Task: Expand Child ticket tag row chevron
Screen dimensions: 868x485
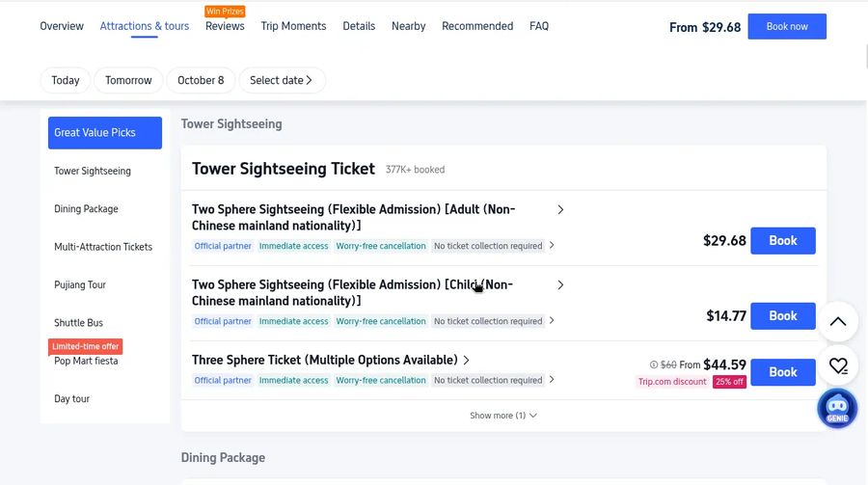Action: tap(552, 320)
